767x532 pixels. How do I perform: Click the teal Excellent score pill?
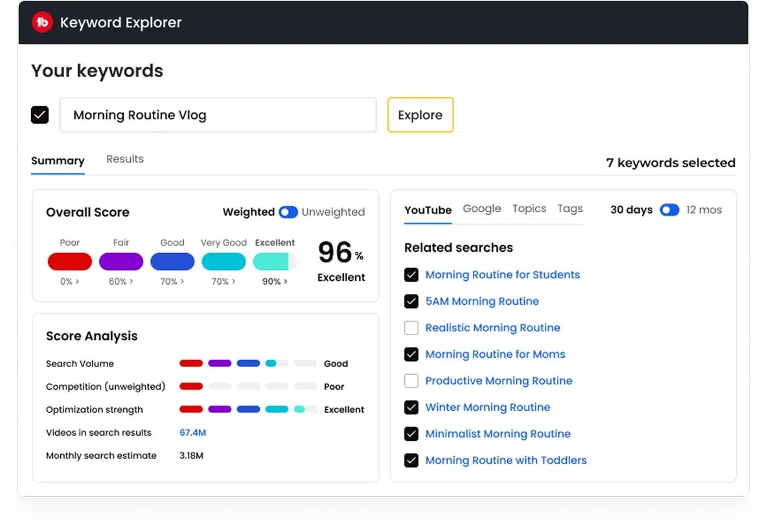[x=275, y=261]
